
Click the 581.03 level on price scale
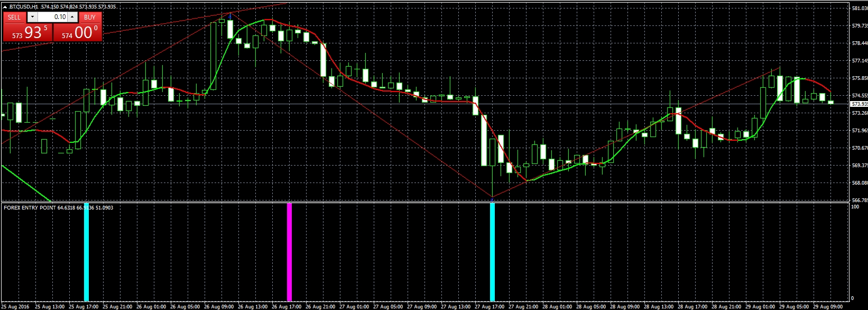pyautogui.click(x=859, y=8)
